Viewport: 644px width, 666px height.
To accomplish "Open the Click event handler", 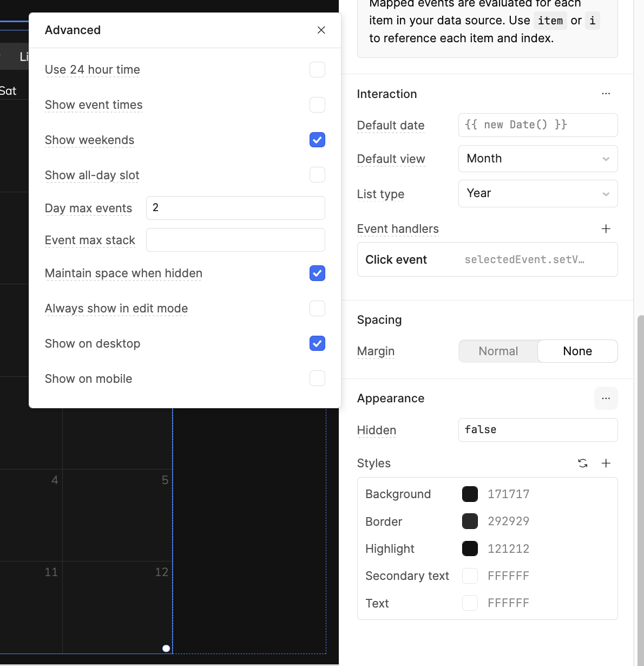I will point(487,260).
